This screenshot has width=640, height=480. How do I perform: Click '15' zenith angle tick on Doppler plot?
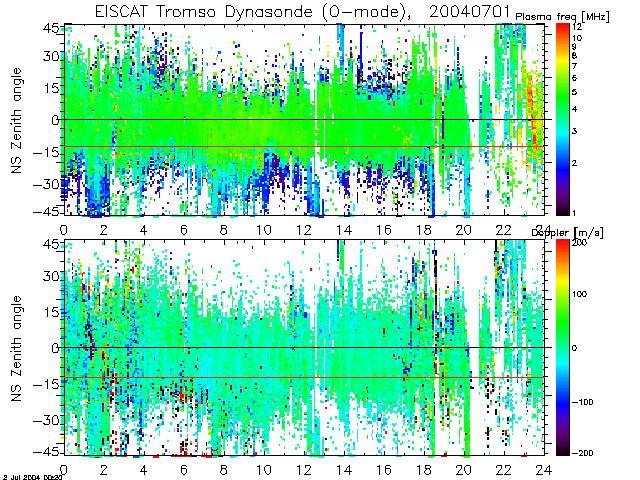click(x=51, y=313)
